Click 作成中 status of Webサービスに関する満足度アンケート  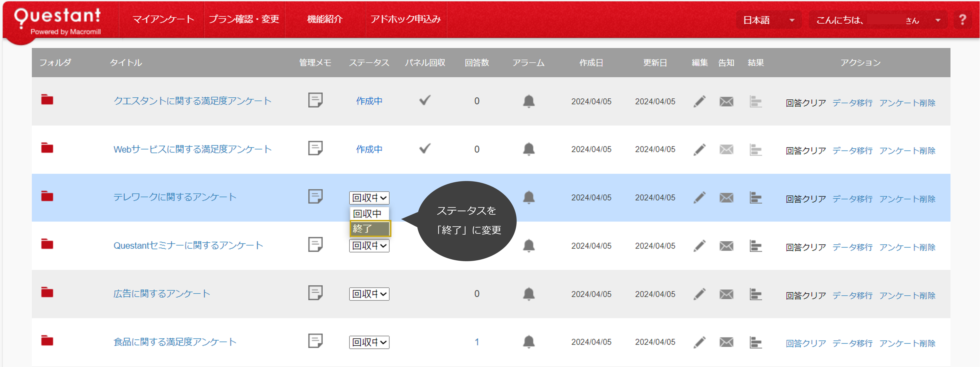[x=369, y=149]
